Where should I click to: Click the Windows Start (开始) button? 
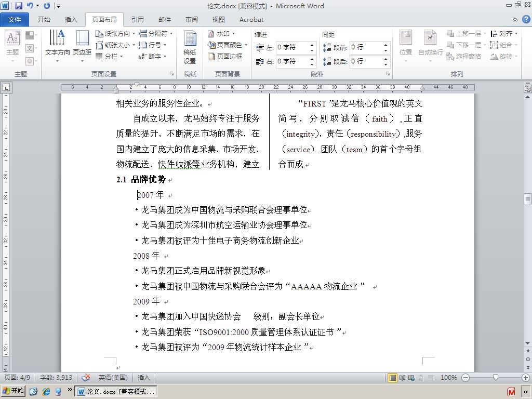13,391
